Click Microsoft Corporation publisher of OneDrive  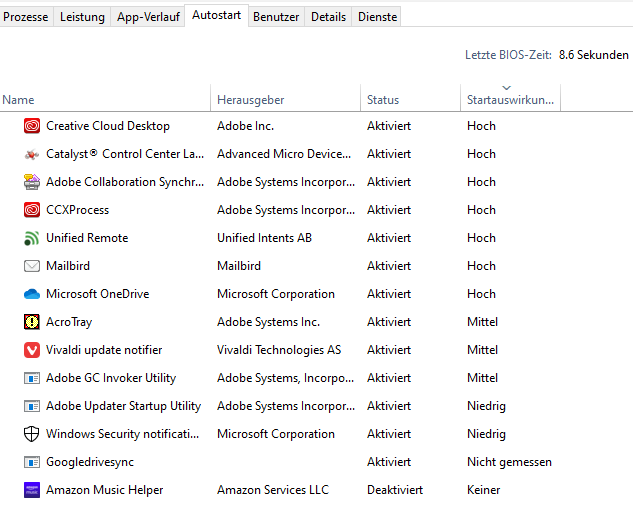pos(276,294)
